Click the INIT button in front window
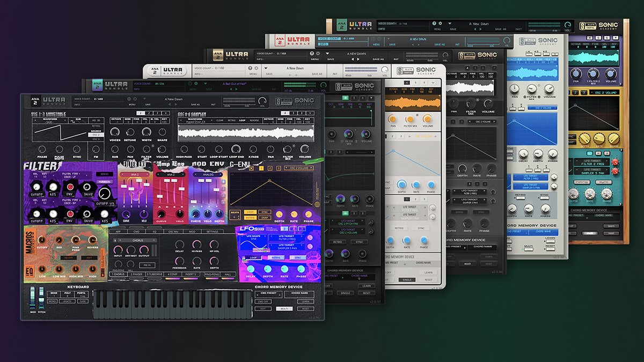 [x=213, y=105]
